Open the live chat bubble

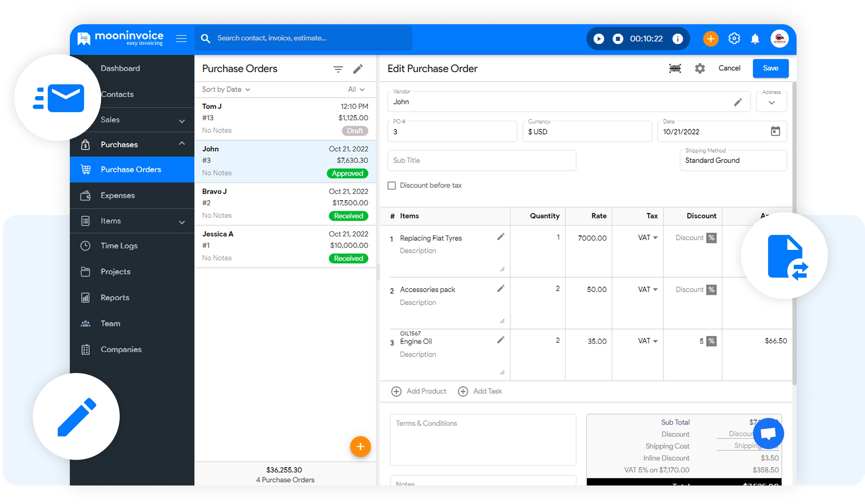click(768, 433)
